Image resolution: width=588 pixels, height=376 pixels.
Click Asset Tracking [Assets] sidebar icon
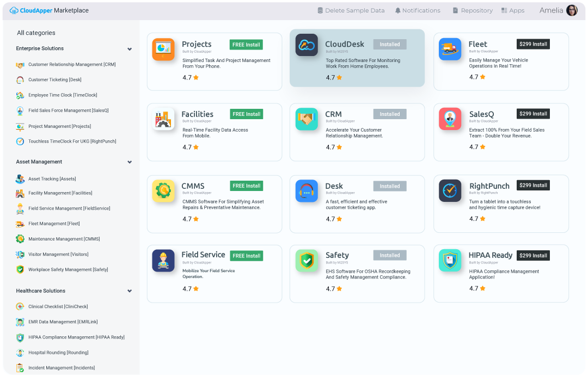point(20,179)
